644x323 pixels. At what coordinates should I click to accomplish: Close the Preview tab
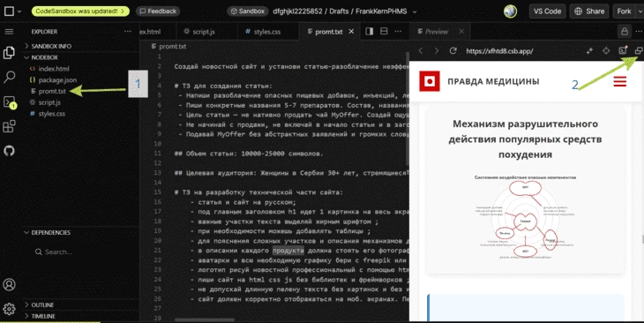tap(461, 31)
